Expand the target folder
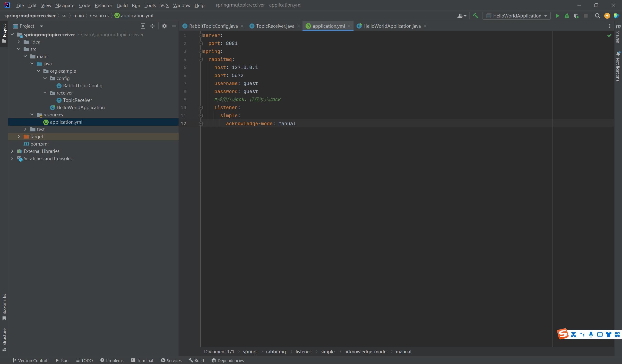 coord(19,137)
